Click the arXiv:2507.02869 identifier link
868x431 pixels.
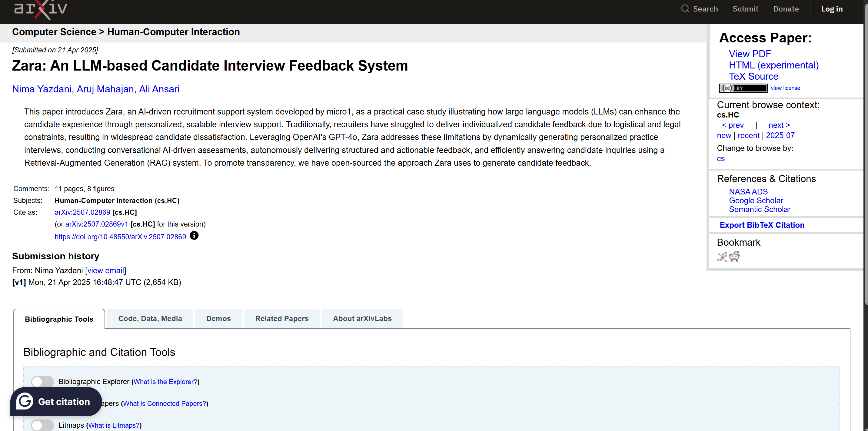click(x=82, y=212)
